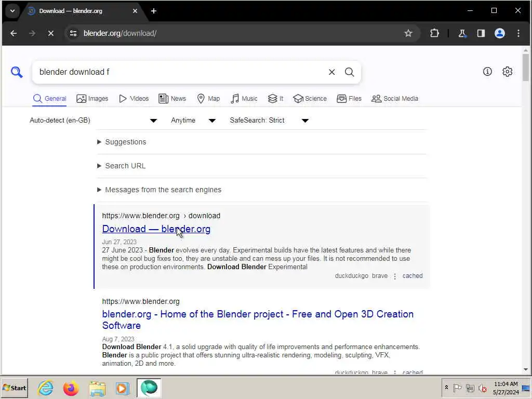Open Chrome Labs flask icon
532x399 pixels.
pos(462,33)
